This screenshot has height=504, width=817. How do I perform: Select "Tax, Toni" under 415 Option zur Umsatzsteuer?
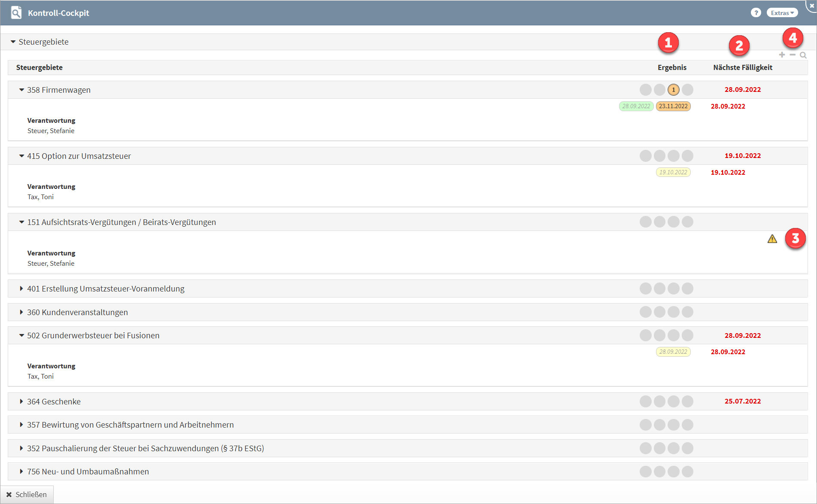click(41, 197)
